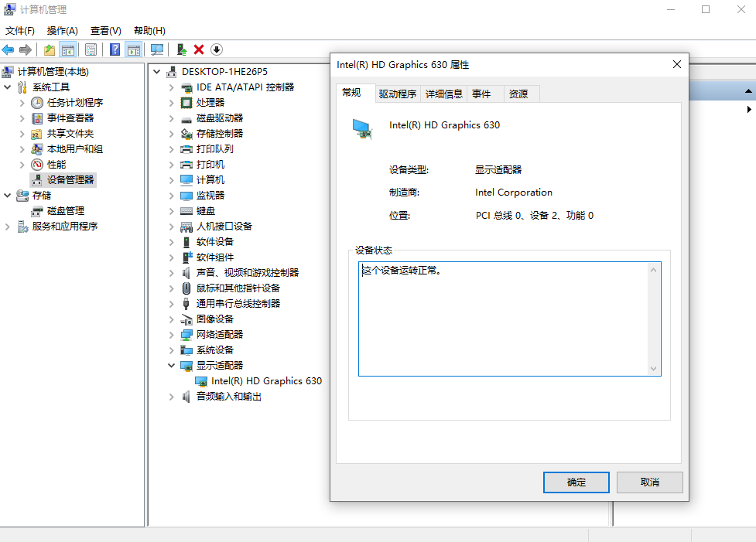Viewport: 756px width, 542px height.
Task: Switch to the 驱动程序 tab
Action: coord(398,93)
